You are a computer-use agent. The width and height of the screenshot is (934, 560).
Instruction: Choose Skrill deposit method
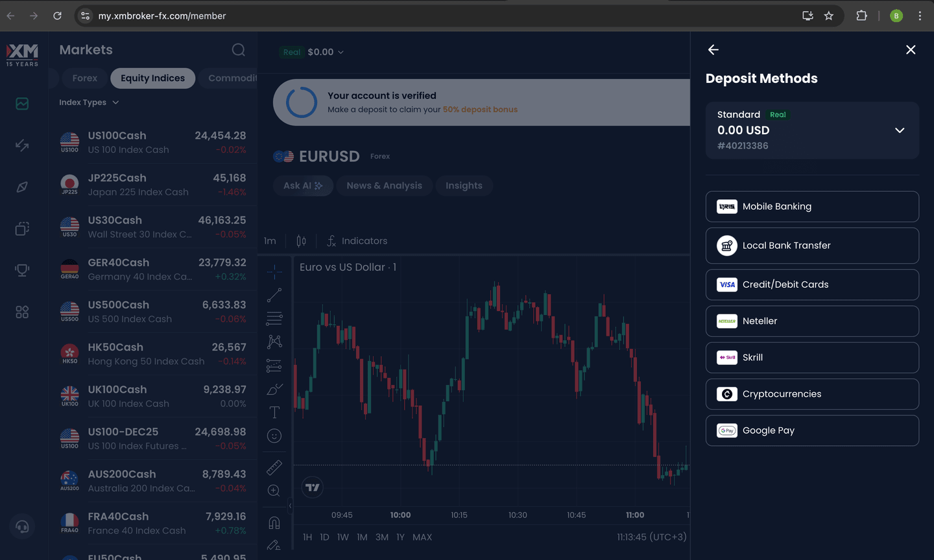812,358
